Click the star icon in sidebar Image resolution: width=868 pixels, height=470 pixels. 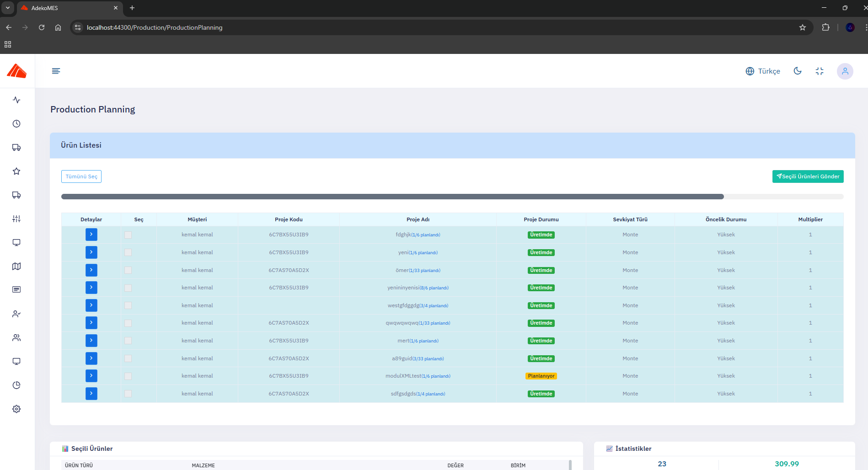(16, 171)
